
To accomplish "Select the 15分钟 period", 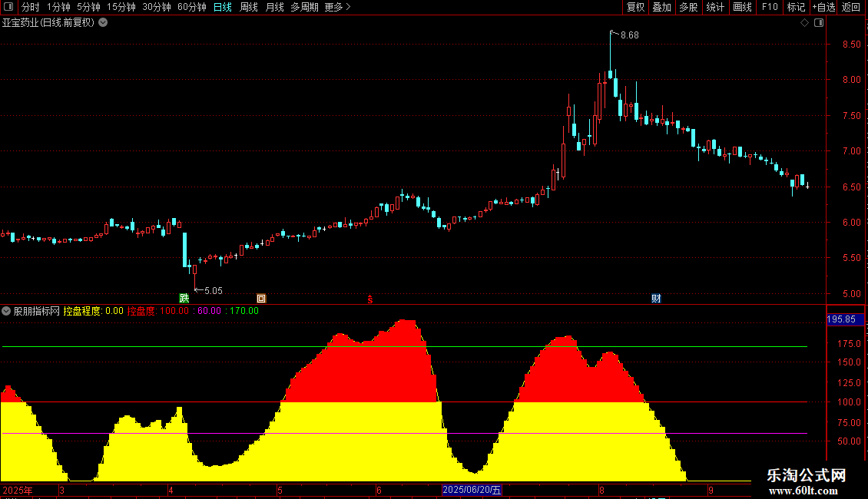I will point(121,7).
